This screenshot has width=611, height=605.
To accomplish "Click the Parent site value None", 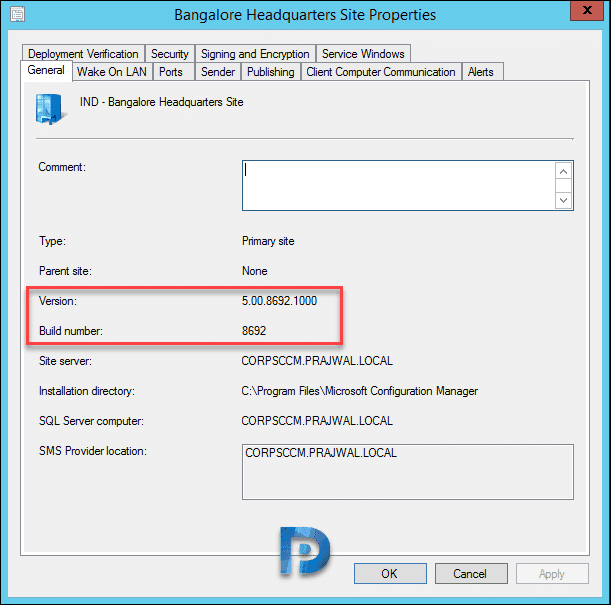I will (254, 271).
